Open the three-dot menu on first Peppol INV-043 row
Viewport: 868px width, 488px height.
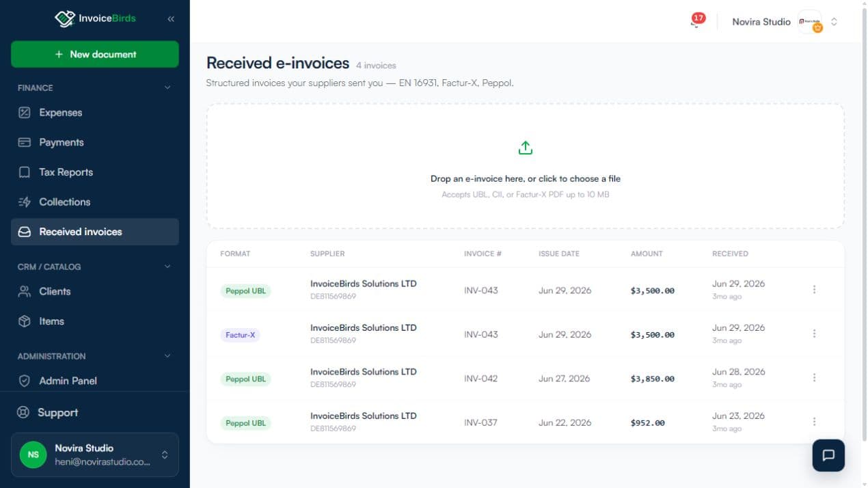click(x=814, y=290)
